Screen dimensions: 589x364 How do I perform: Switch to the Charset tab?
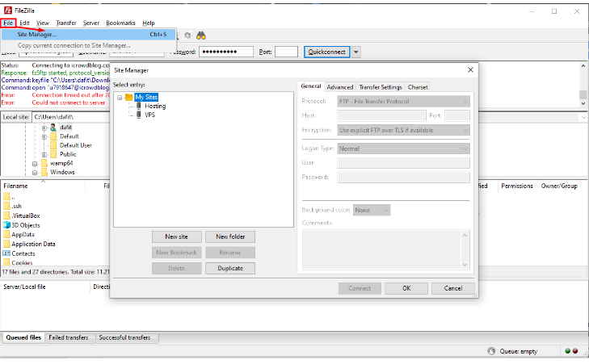click(x=418, y=87)
